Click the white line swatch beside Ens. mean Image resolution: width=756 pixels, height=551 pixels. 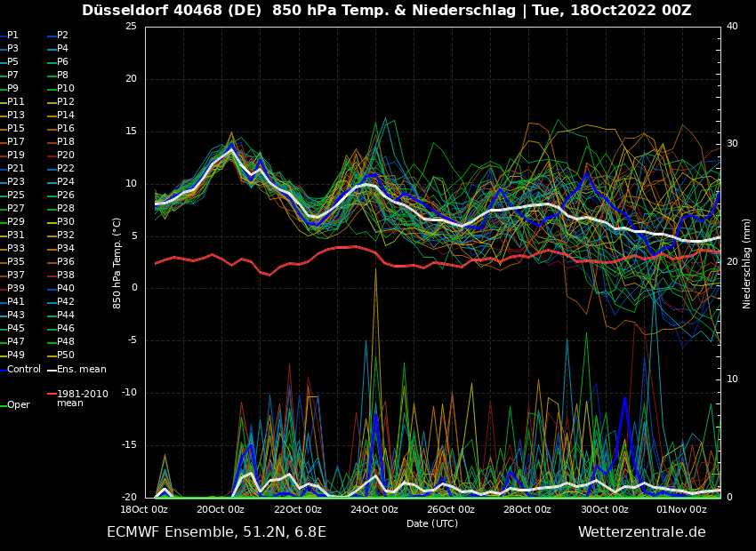[52, 369]
